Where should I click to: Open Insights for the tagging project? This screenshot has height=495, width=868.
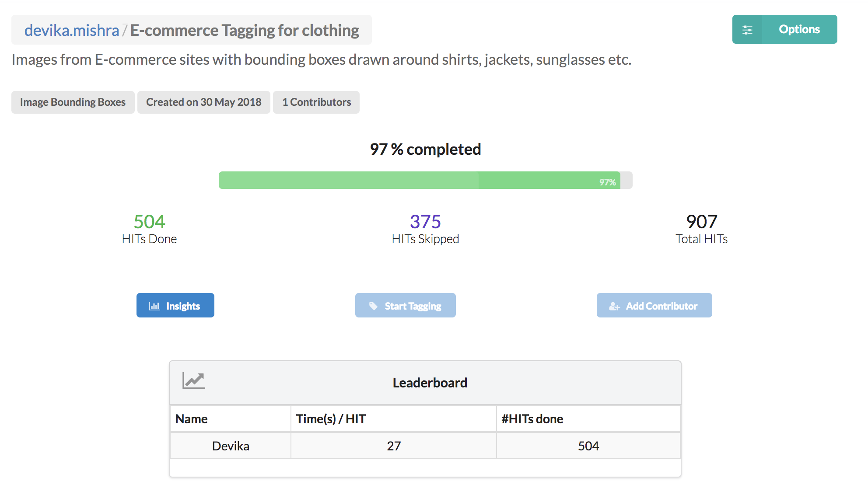coord(175,305)
